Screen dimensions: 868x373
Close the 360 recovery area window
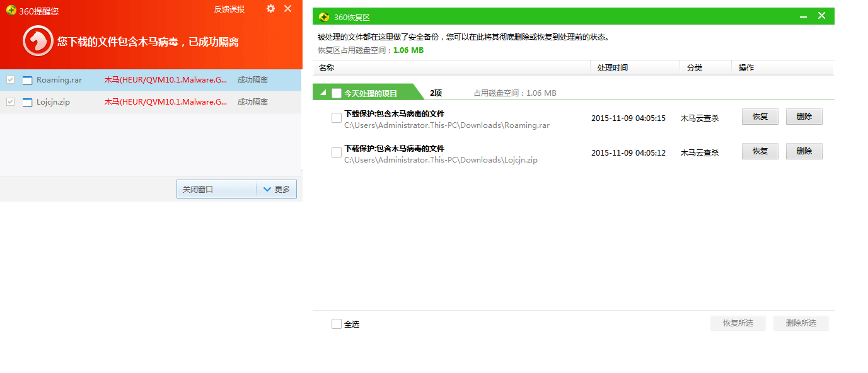(x=821, y=16)
